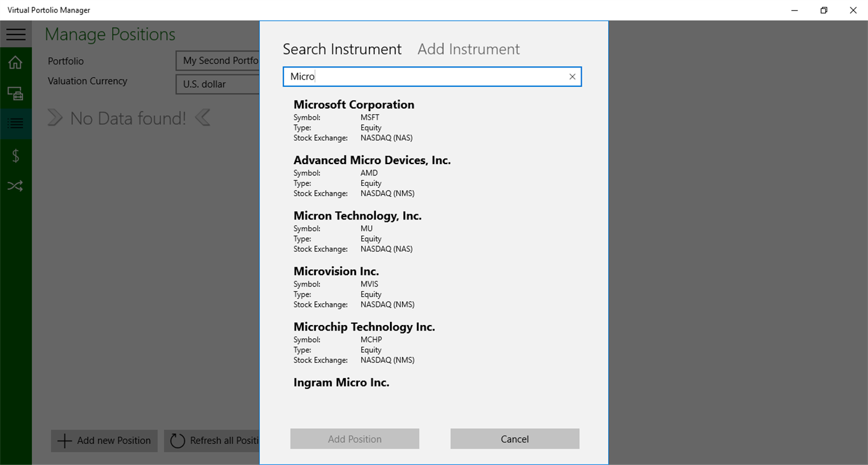Screen dimensions: 868x465
Task: Click the Micro search input field
Action: [x=425, y=77]
